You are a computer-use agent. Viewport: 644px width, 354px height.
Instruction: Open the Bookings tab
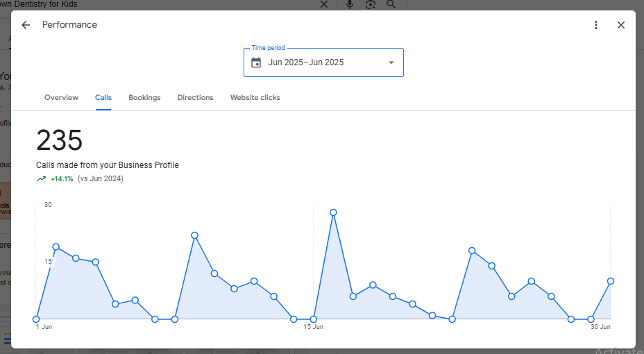[144, 98]
